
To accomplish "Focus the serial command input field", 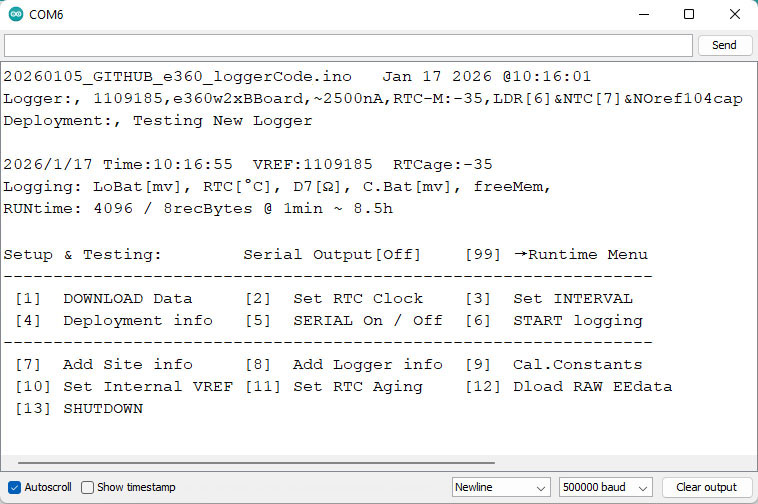I will click(x=348, y=45).
